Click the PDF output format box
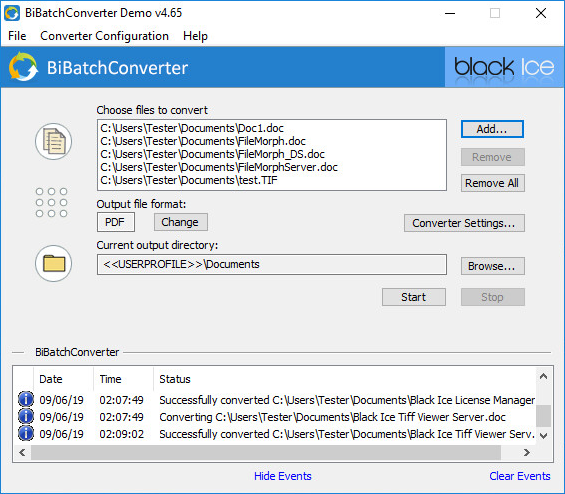The height and width of the screenshot is (494, 565). click(x=116, y=222)
